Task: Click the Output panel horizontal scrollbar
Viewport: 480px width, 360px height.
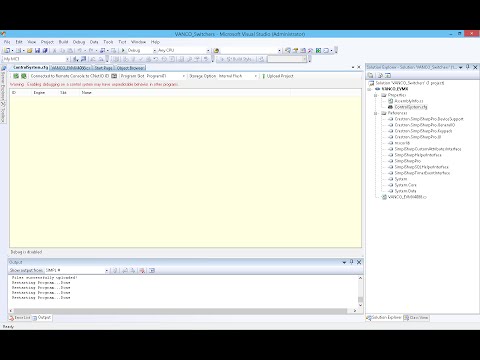Action: [x=183, y=311]
